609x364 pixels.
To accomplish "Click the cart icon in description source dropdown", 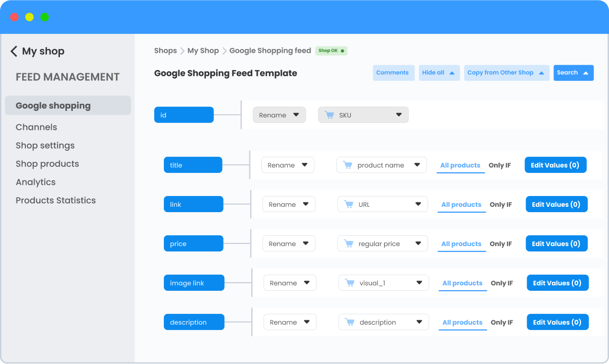I will point(350,322).
